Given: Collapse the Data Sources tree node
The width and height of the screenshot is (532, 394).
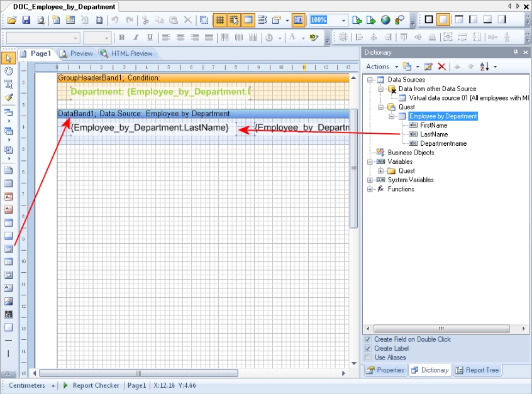Looking at the screenshot, I should coord(370,80).
